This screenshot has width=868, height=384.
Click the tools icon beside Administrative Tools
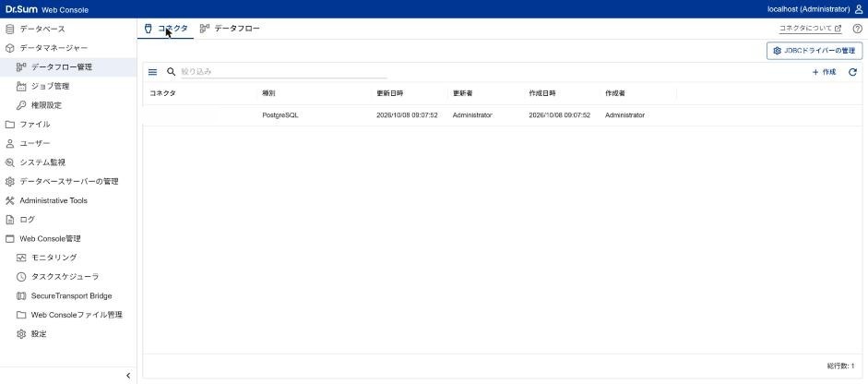point(9,200)
